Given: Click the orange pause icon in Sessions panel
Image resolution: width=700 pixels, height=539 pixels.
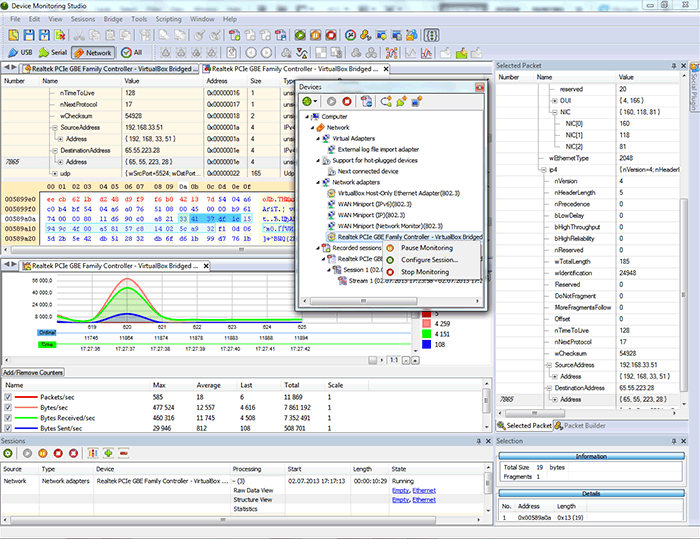Looking at the screenshot, I should click(x=43, y=453).
